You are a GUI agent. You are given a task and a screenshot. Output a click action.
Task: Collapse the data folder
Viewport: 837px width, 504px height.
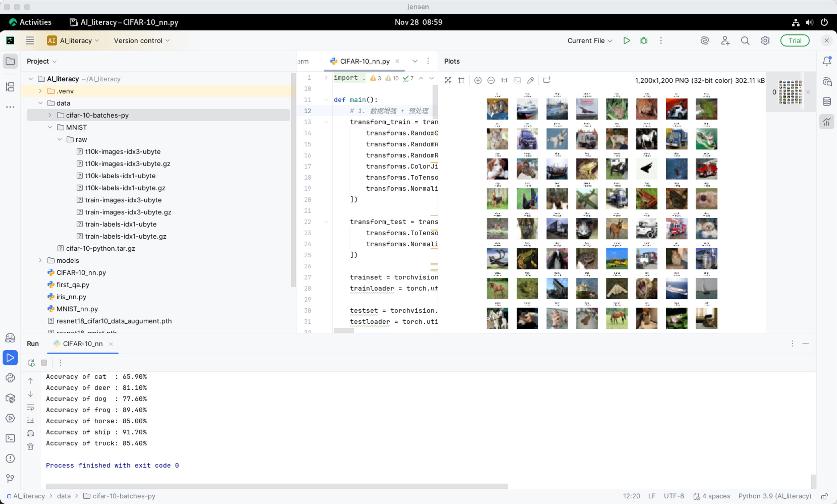coord(40,103)
